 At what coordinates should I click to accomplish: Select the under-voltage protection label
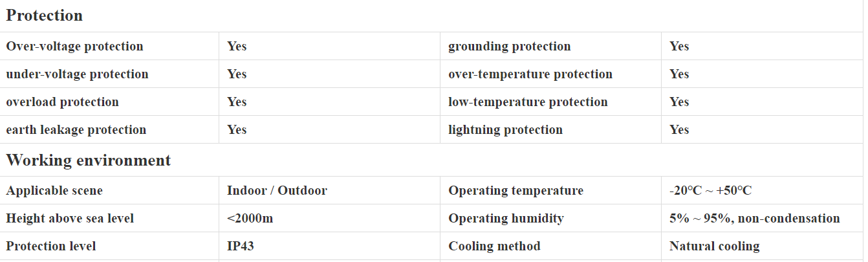[x=77, y=74]
